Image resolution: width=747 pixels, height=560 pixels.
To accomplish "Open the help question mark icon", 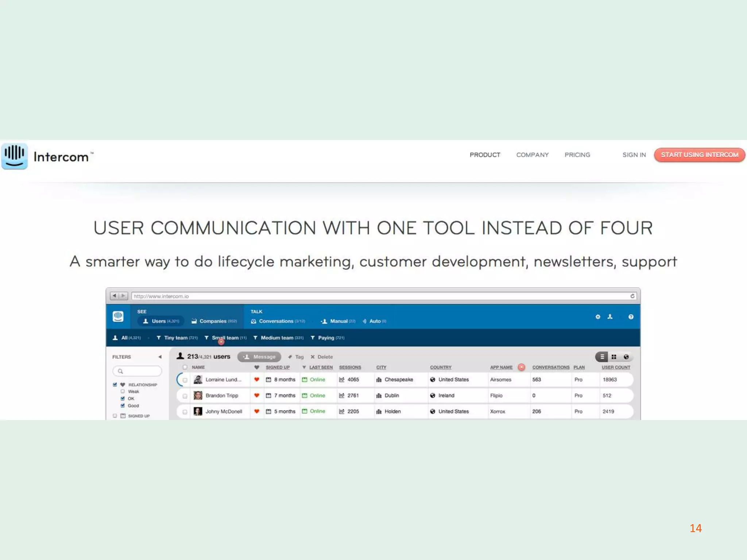I will tap(631, 317).
